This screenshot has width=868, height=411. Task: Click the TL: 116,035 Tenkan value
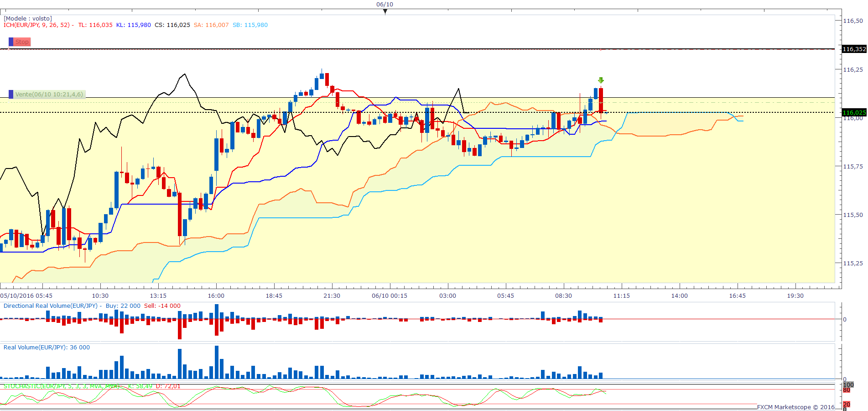tap(95, 25)
